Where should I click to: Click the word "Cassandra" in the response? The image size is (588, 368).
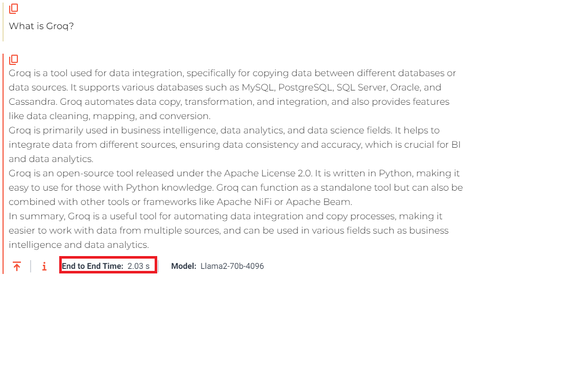[x=33, y=101]
